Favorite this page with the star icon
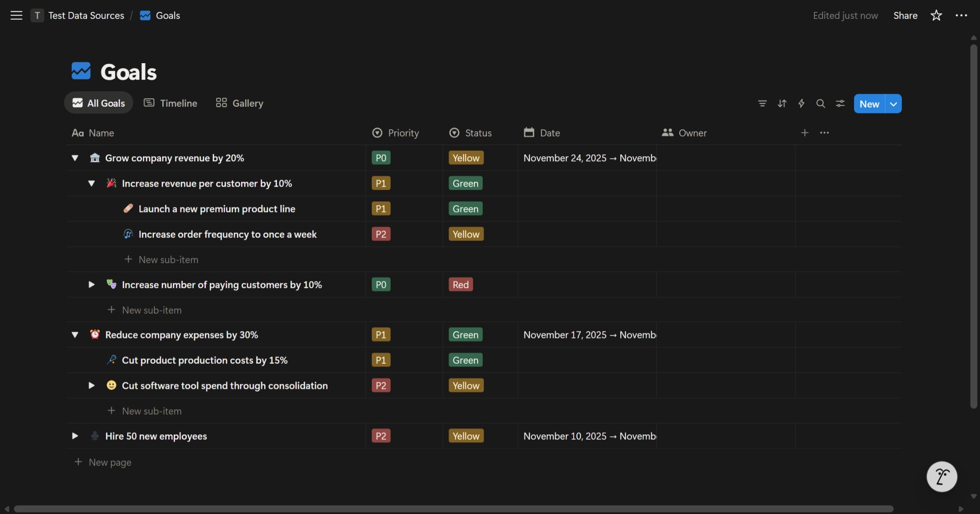 tap(936, 16)
